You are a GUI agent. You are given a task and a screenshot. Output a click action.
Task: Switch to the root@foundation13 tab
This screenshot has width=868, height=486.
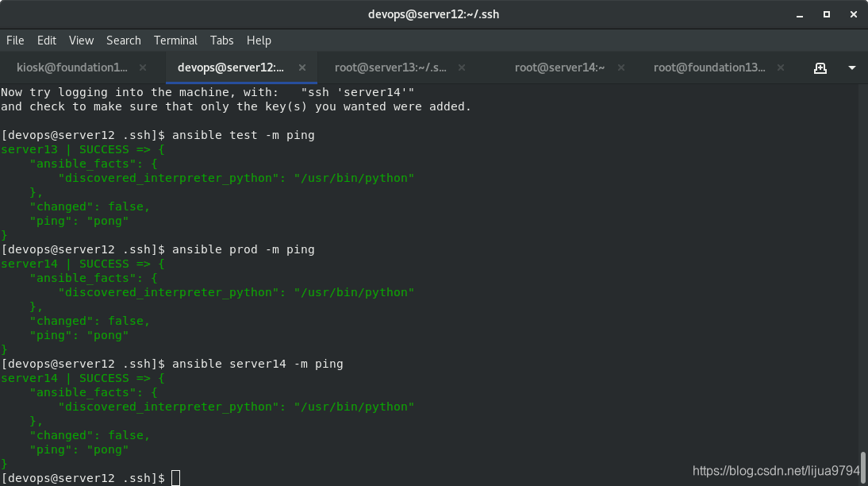[x=709, y=67]
